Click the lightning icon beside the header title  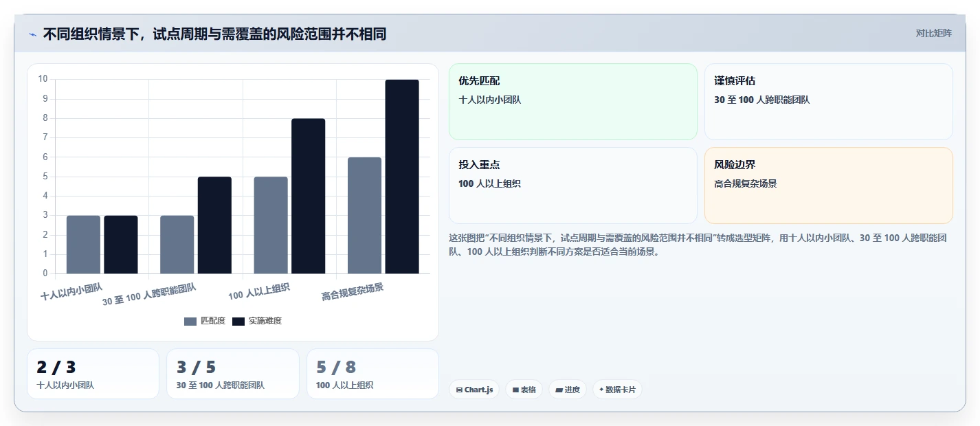pyautogui.click(x=32, y=34)
